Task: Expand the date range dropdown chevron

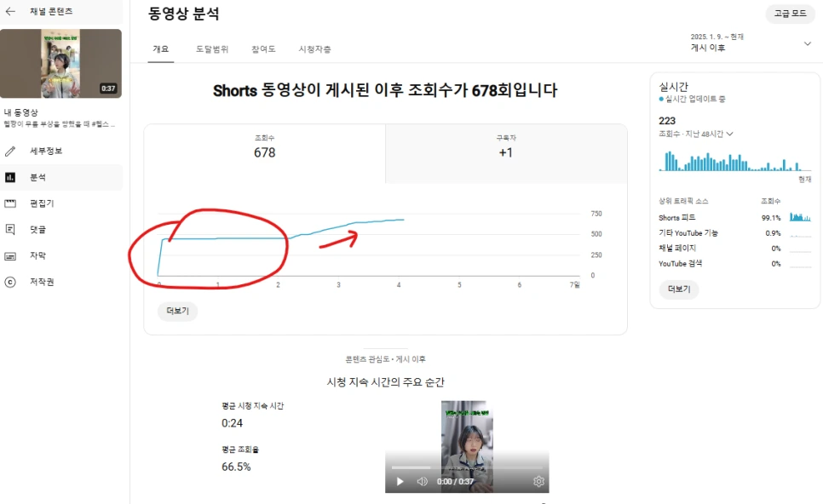Action: [x=808, y=43]
